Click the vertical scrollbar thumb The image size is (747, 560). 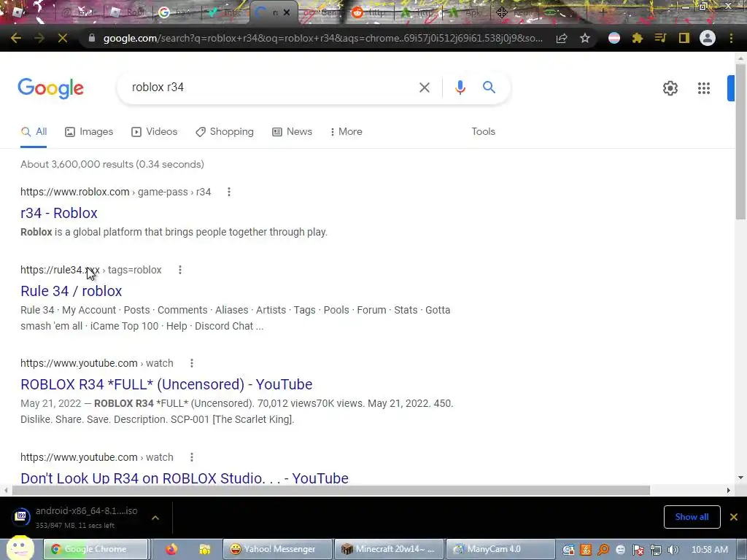pyautogui.click(x=741, y=142)
